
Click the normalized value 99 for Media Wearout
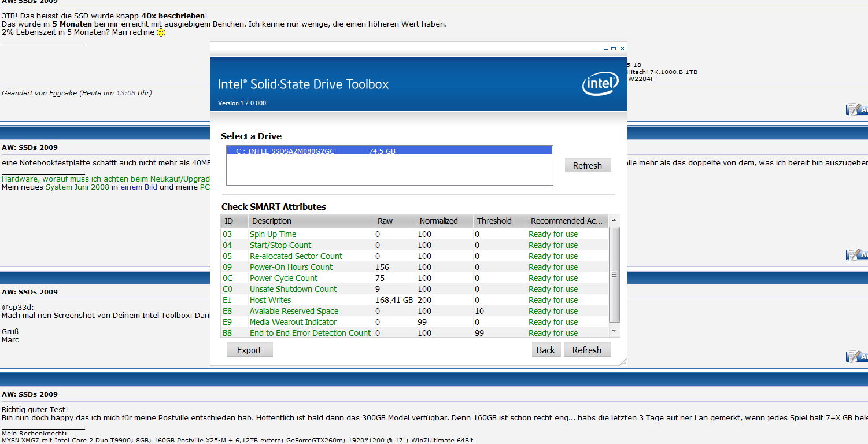click(x=422, y=322)
